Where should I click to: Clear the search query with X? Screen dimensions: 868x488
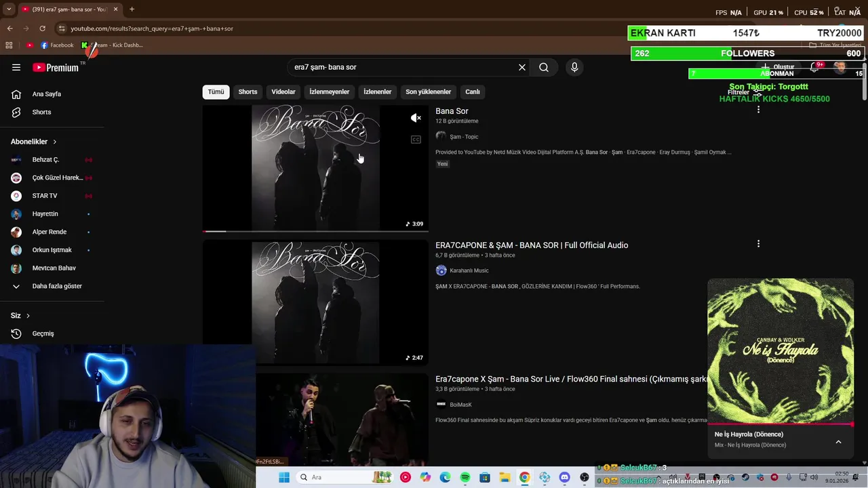point(522,67)
